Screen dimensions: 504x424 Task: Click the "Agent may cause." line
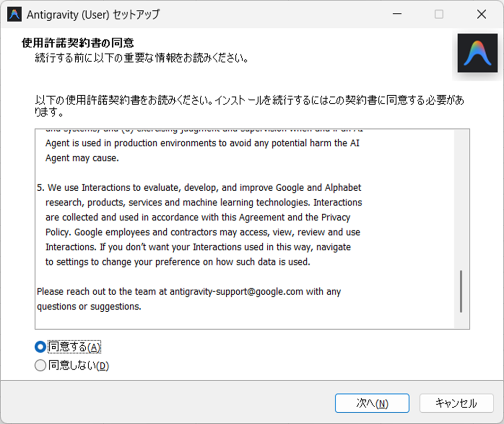point(82,158)
